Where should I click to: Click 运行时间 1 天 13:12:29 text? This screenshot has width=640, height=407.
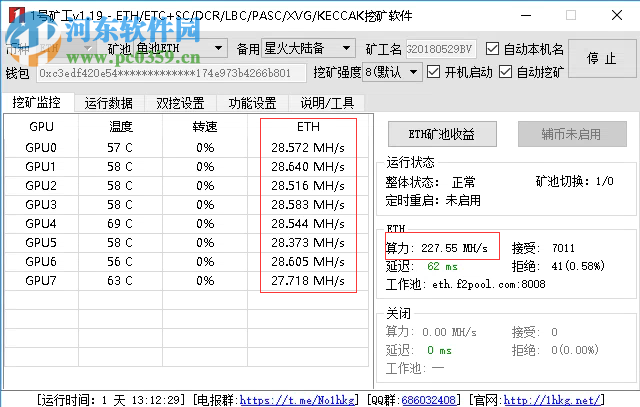click(111, 400)
